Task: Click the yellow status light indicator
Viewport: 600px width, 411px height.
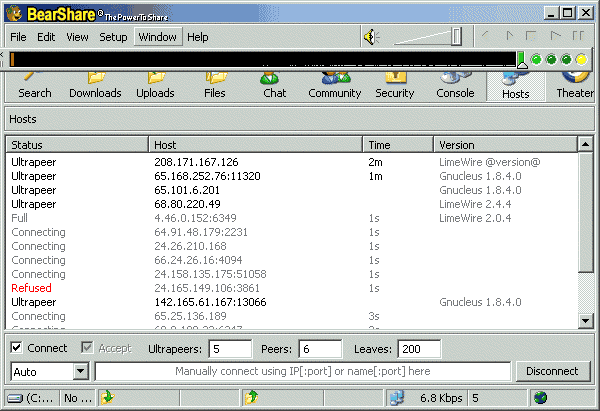Action: (581, 59)
